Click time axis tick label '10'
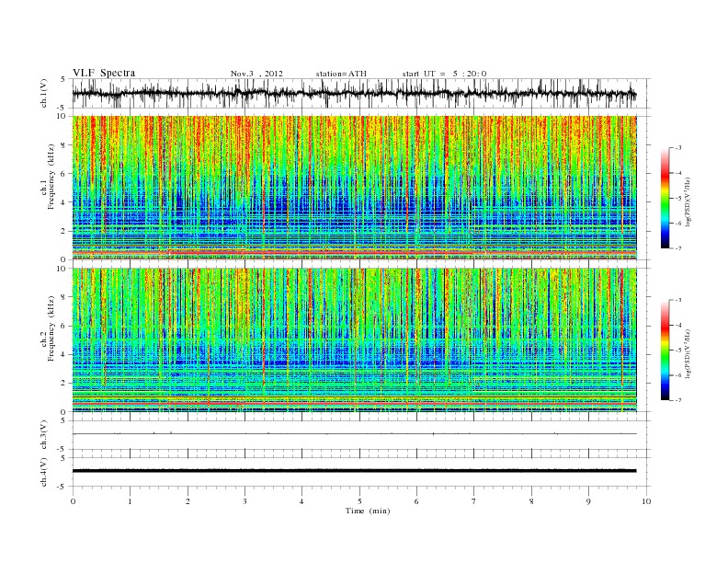The image size is (728, 563). 646,501
